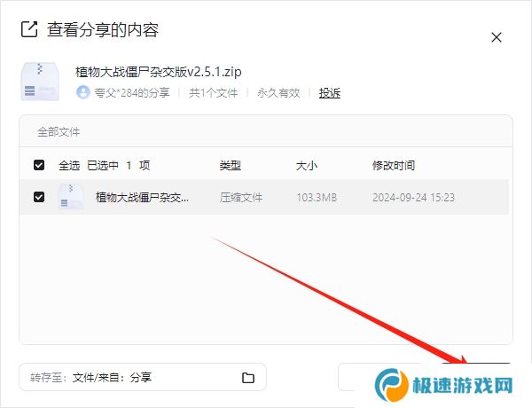
Task: Click the 全部文件 breadcrumb
Action: 59,132
